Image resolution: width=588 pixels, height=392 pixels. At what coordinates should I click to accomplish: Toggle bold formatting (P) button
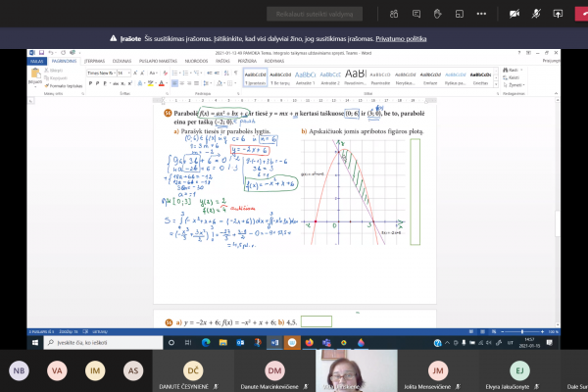tap(90, 83)
